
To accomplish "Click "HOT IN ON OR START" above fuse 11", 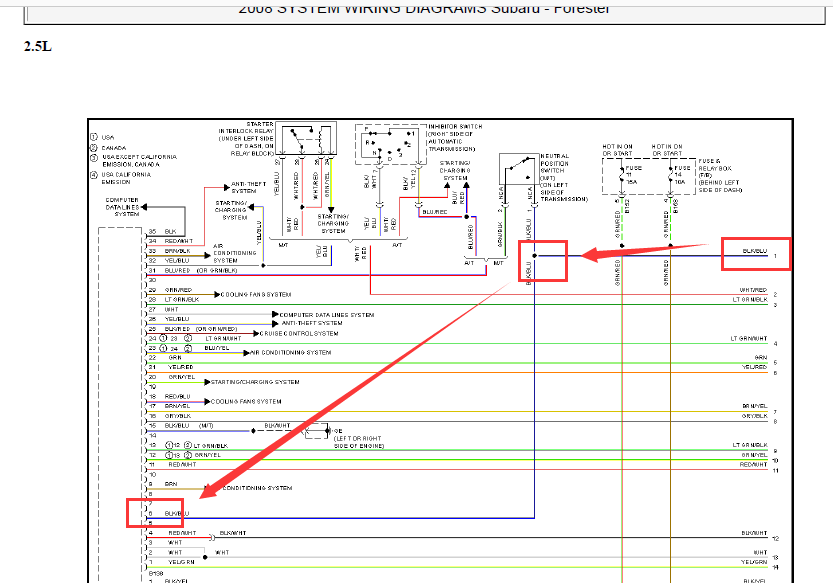I will tap(617, 150).
